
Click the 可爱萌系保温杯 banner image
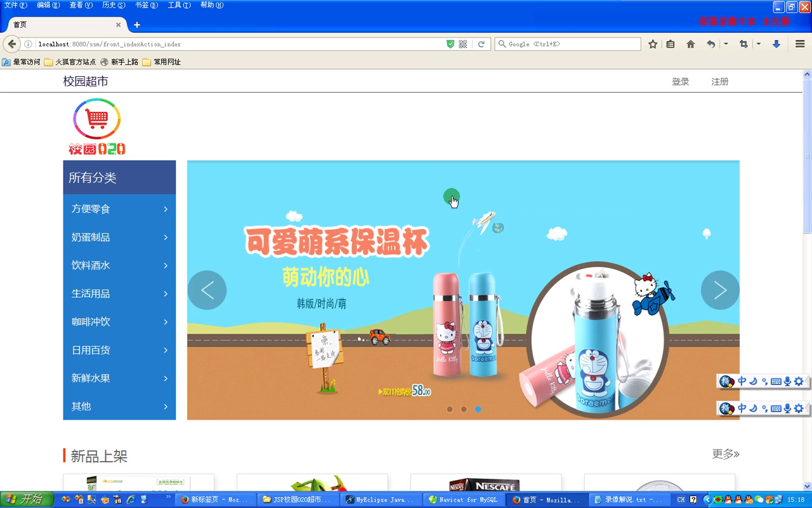(x=463, y=290)
